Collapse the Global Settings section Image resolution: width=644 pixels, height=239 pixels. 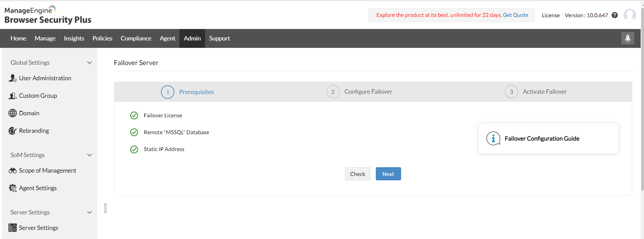89,63
